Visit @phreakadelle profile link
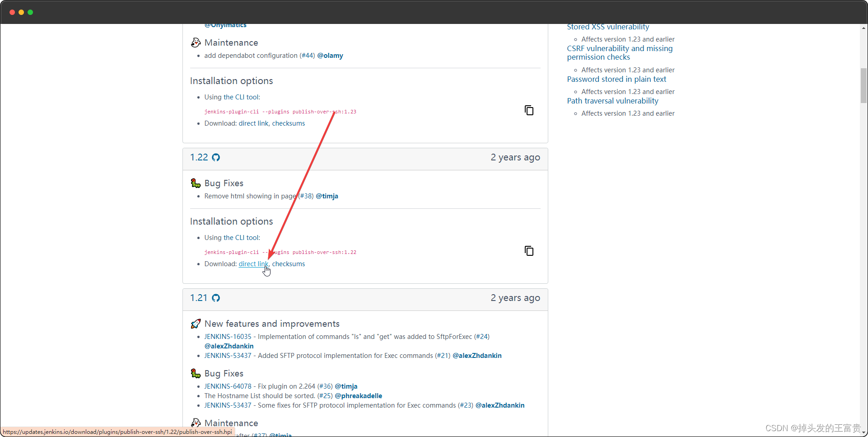 (x=359, y=396)
